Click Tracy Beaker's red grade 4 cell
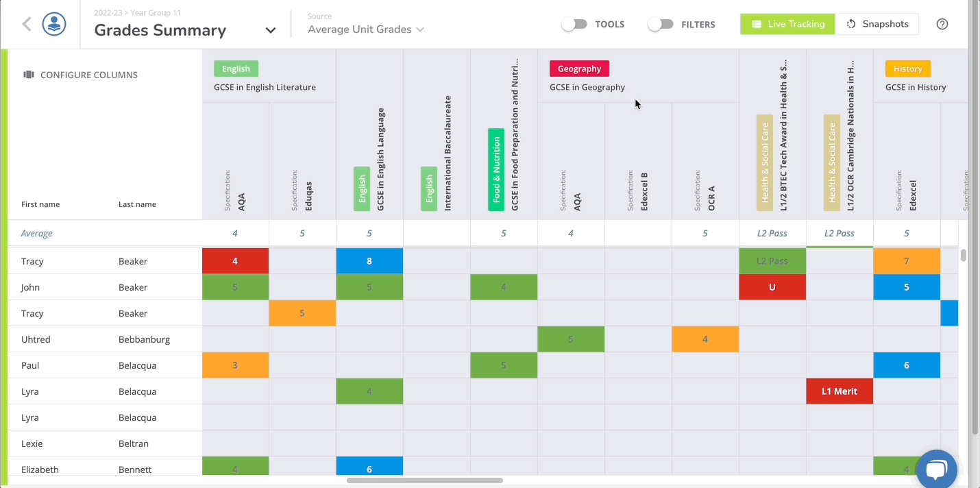The height and width of the screenshot is (488, 980). click(235, 261)
